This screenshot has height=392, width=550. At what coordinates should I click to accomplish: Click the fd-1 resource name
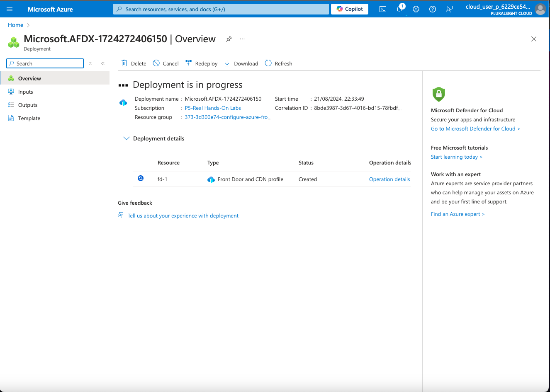[162, 179]
